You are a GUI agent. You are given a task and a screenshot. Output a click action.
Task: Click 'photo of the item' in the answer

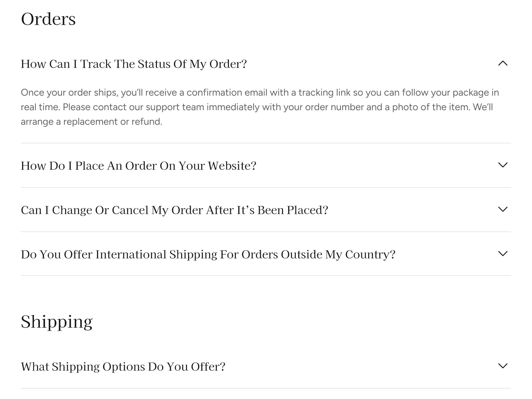[431, 107]
